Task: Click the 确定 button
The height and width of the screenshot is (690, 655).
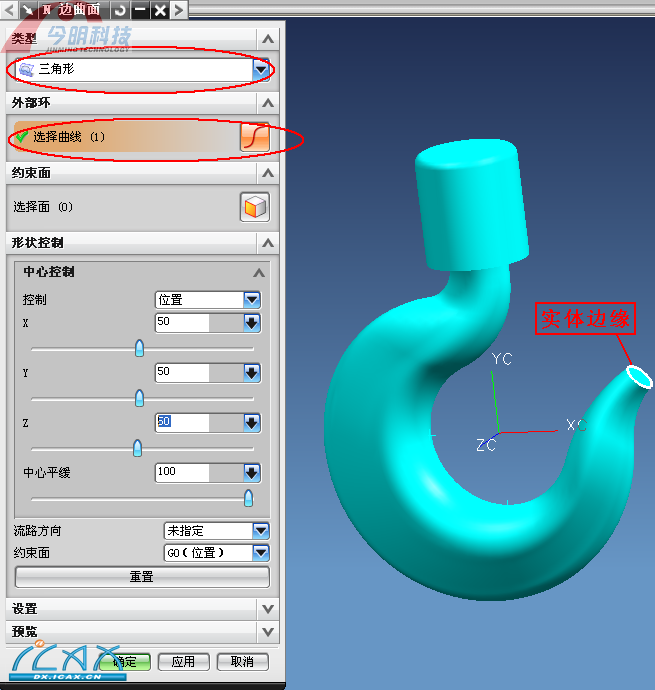Action: tap(125, 662)
